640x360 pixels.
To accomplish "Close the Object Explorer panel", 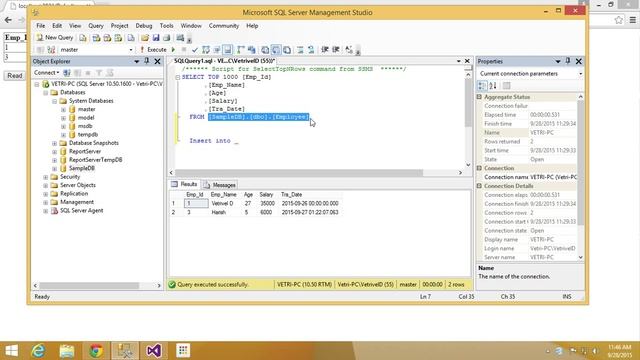I will point(158,61).
